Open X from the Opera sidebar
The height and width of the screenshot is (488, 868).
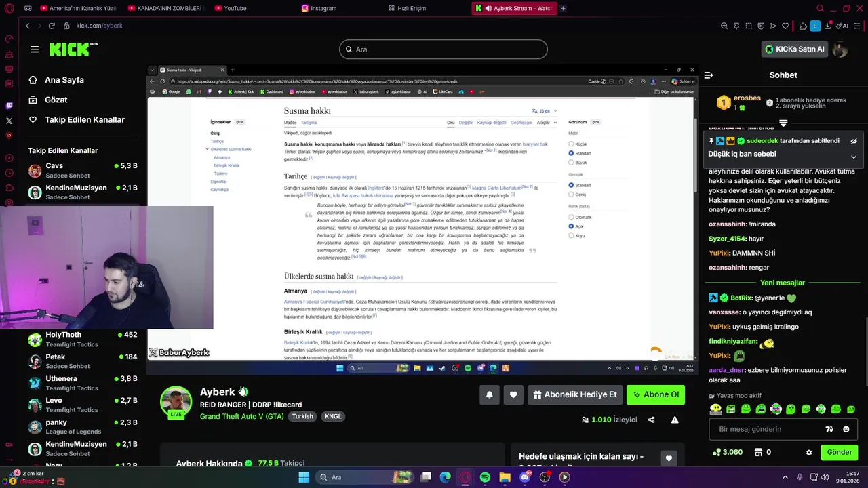coord(9,121)
